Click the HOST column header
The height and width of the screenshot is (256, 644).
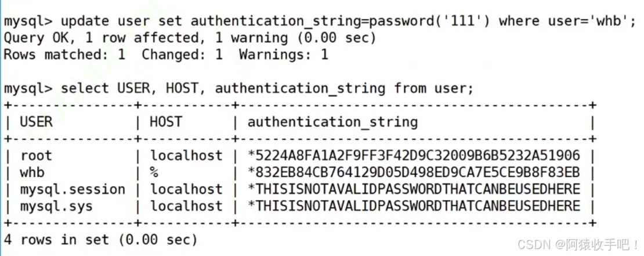(x=166, y=122)
